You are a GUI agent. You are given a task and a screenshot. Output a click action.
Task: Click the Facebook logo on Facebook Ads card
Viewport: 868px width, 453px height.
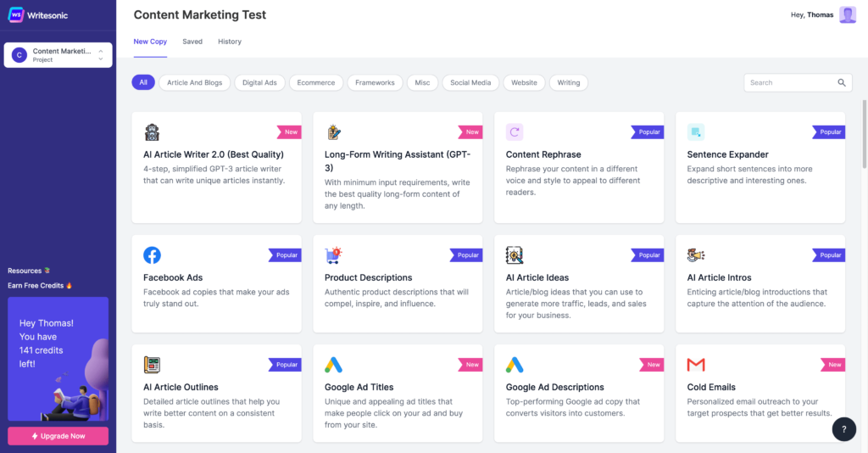pyautogui.click(x=152, y=255)
